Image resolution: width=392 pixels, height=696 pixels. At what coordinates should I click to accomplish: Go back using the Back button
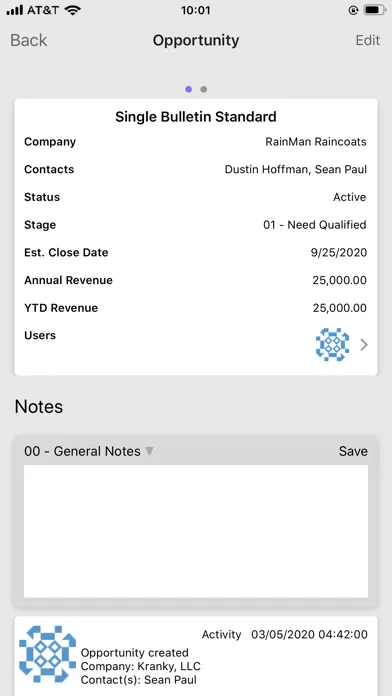point(28,40)
